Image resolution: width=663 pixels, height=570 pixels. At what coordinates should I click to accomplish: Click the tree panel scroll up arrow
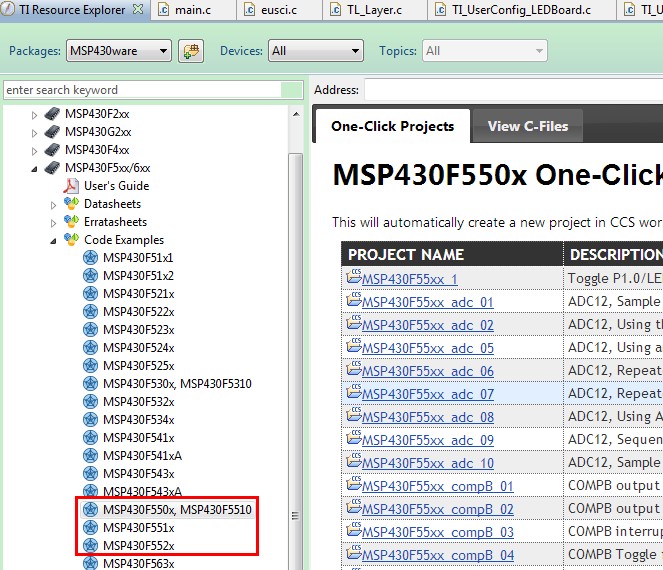tap(296, 114)
